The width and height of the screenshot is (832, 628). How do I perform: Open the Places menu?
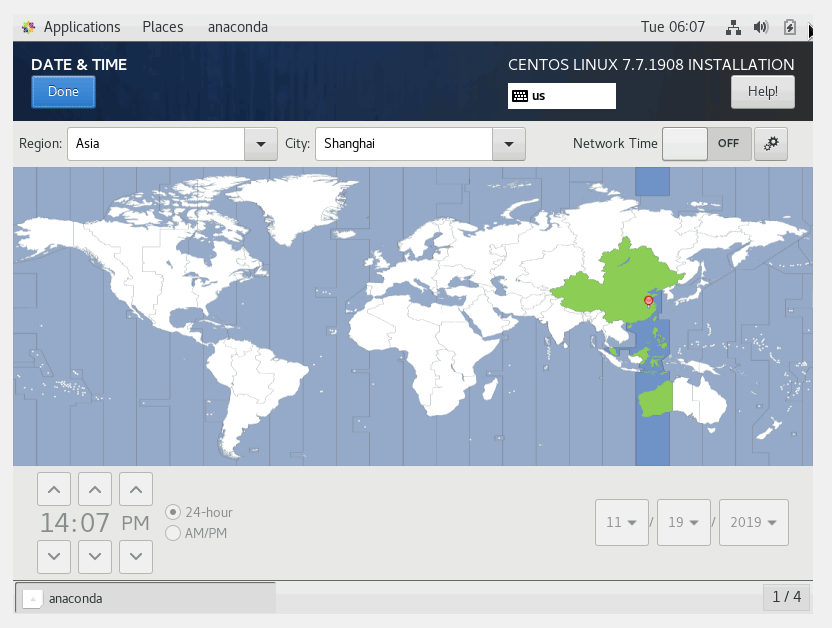pos(163,27)
